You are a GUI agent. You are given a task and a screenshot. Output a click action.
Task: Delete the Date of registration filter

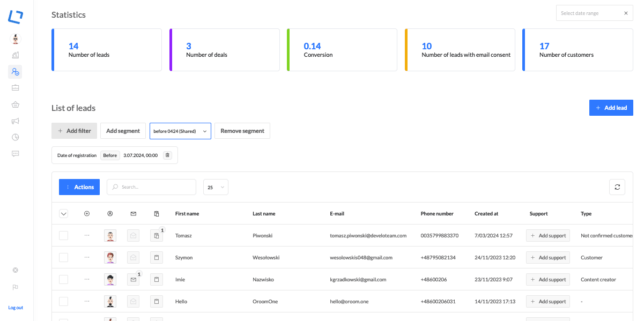pyautogui.click(x=167, y=155)
